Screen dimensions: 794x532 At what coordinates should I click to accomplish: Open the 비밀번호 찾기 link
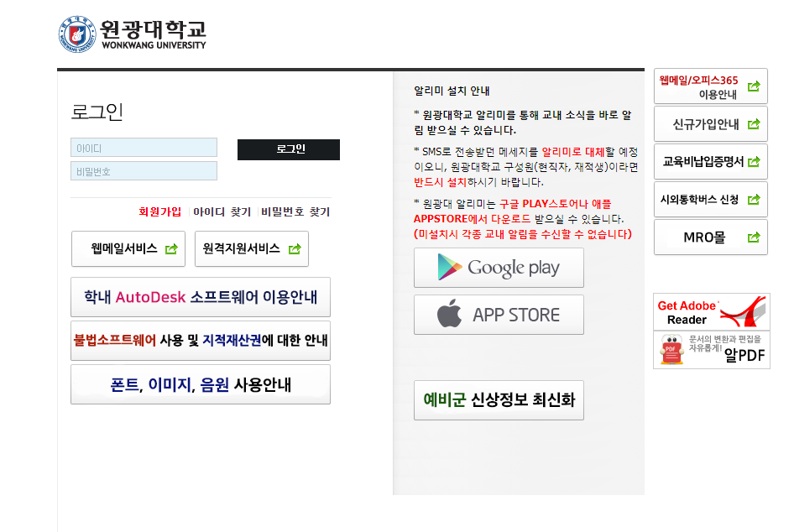[295, 211]
